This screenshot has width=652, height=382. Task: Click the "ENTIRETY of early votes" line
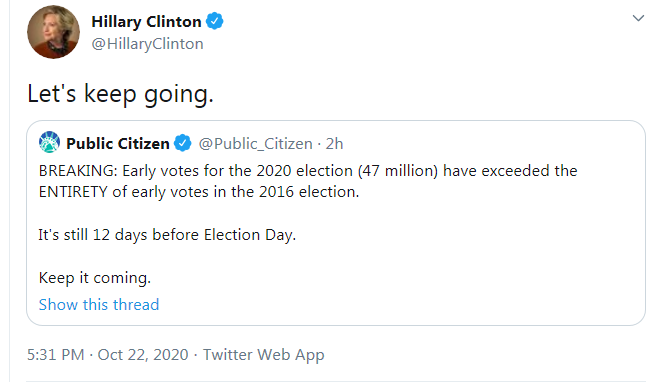[199, 192]
